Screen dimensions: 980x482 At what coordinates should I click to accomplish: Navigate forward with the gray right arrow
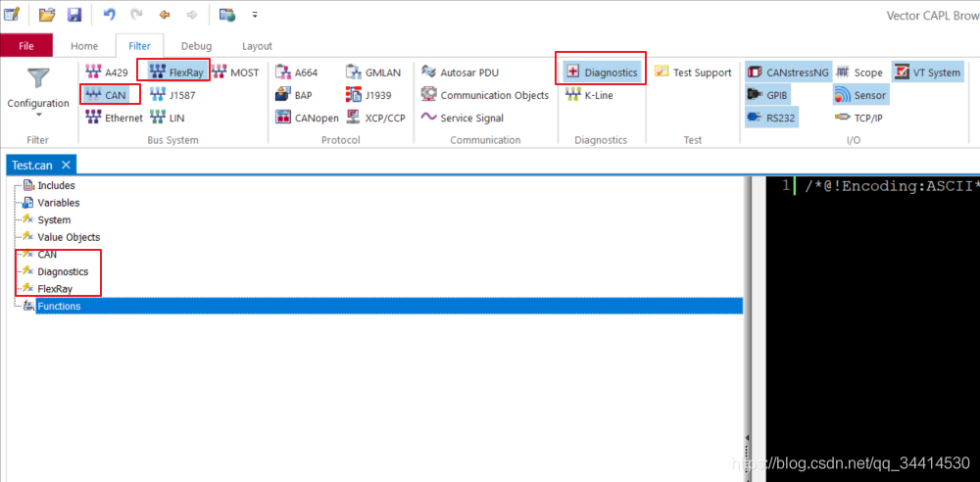[x=192, y=15]
